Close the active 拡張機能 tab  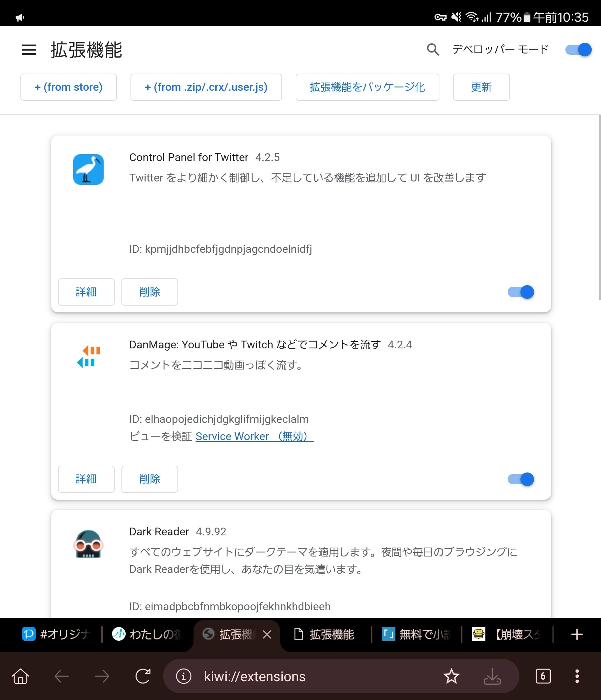coord(267,635)
